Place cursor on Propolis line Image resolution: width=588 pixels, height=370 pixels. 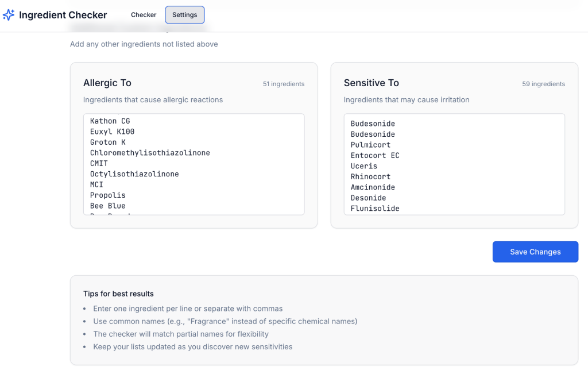point(107,195)
